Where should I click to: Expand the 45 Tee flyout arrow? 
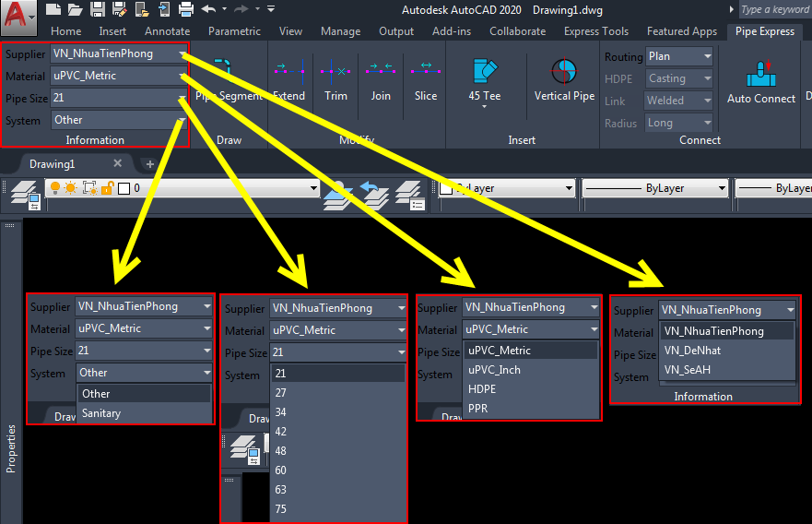pyautogui.click(x=484, y=106)
